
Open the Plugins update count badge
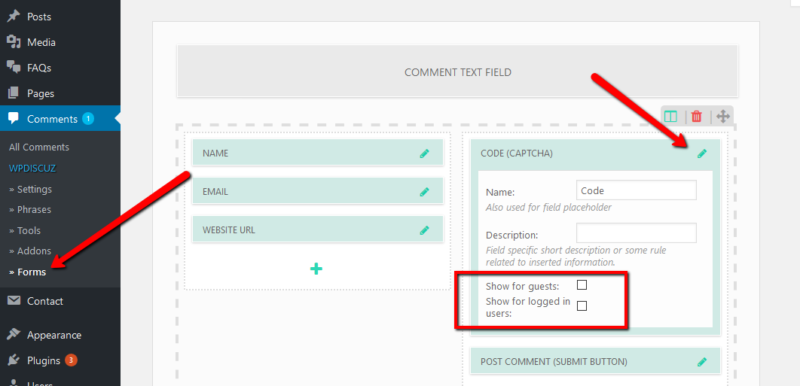(x=71, y=361)
